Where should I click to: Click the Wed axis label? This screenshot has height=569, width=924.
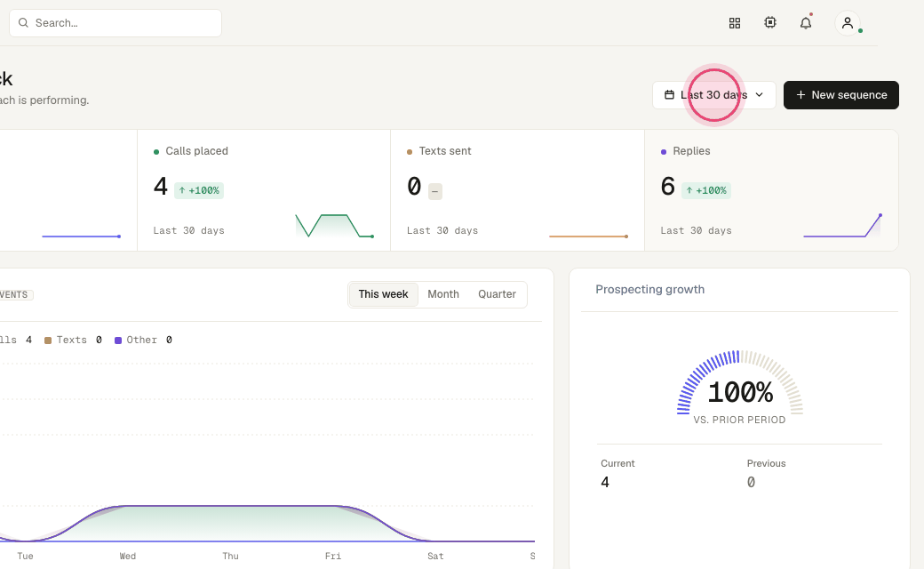(x=128, y=556)
